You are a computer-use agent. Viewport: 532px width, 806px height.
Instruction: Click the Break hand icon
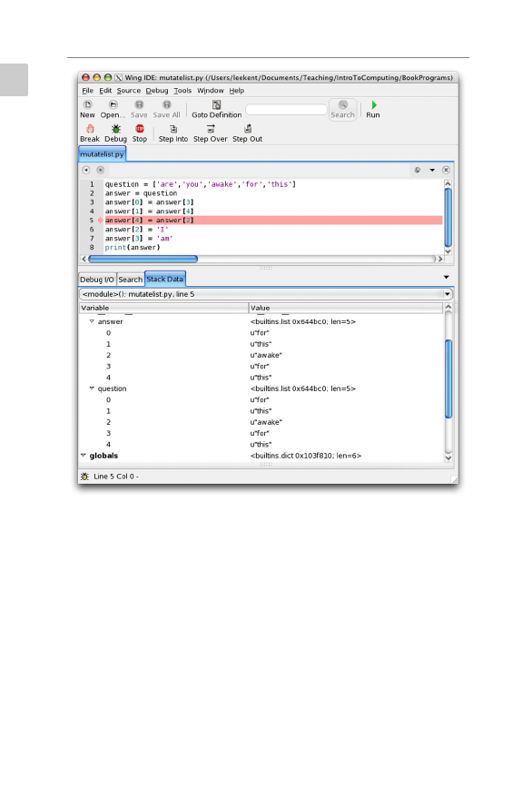click(90, 129)
